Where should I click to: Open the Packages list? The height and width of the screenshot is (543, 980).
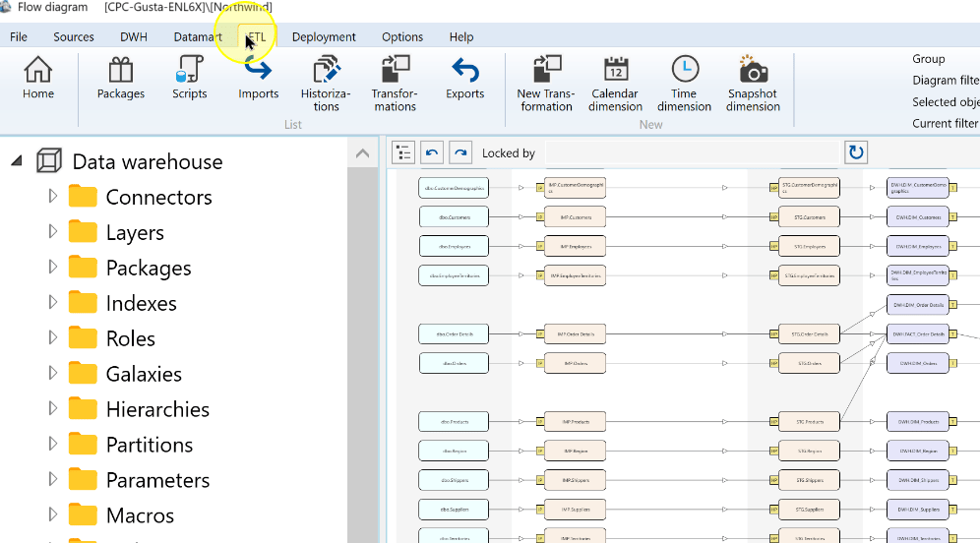[x=121, y=78]
